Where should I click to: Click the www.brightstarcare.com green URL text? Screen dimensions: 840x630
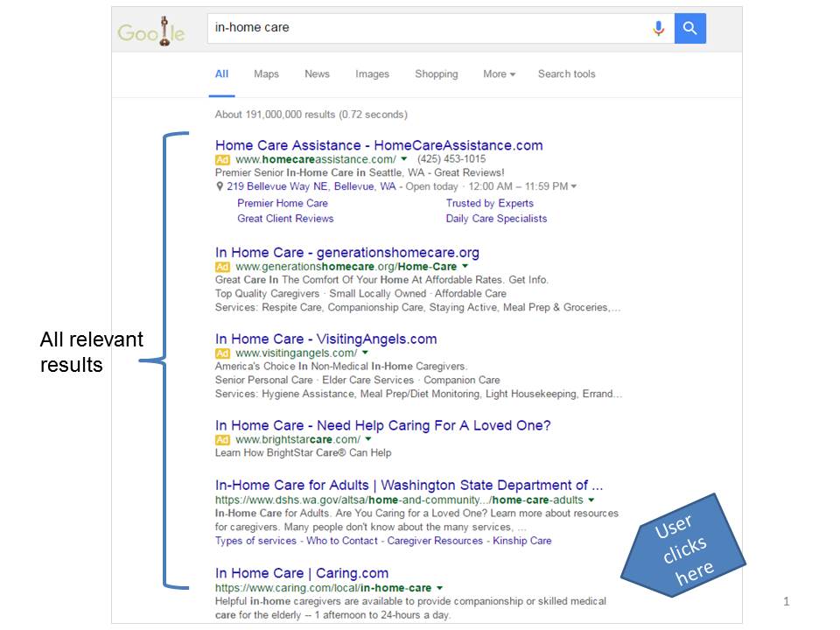pos(297,440)
